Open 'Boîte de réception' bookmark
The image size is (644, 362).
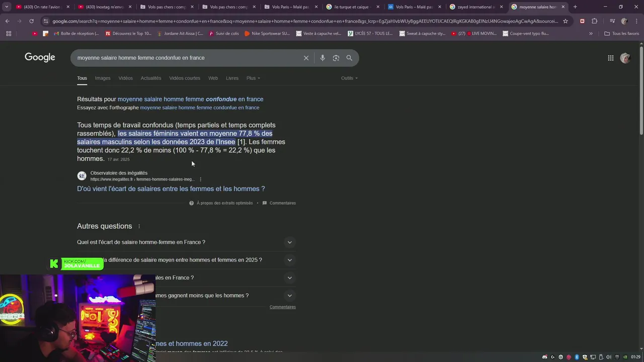75,33
